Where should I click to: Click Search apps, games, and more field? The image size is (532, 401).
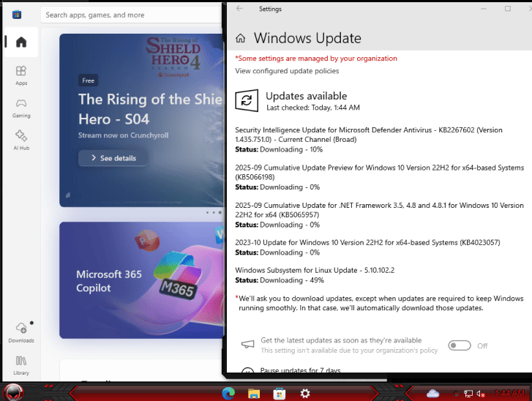click(x=132, y=15)
